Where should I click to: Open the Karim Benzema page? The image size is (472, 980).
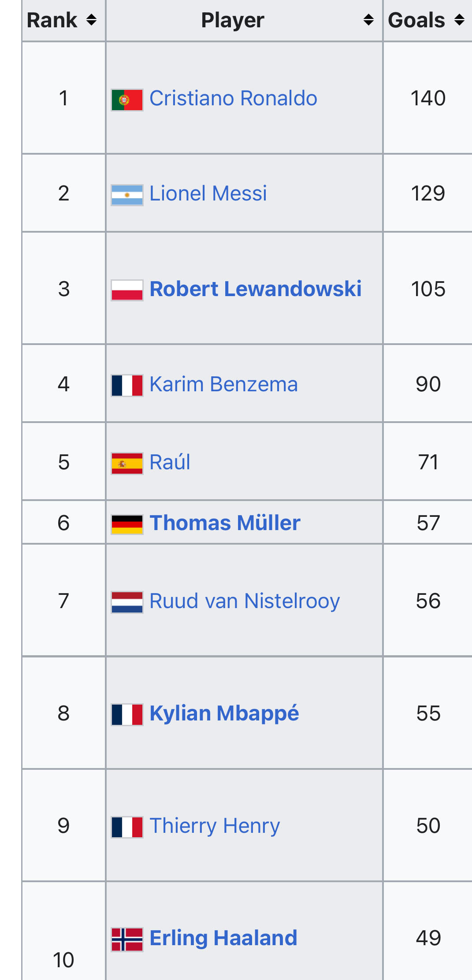[x=223, y=384]
